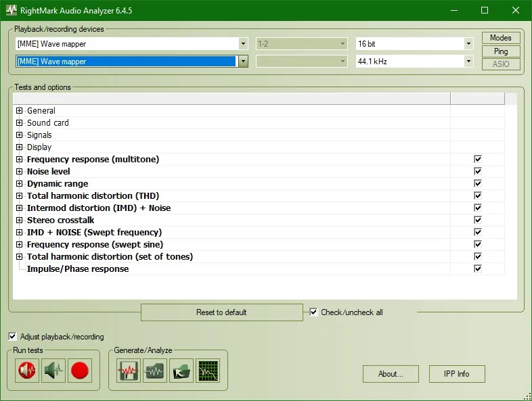Screen dimensions: 532x401
Task: Expand Intermod distortion (IMD) + Noise settings
Action: tap(20, 208)
